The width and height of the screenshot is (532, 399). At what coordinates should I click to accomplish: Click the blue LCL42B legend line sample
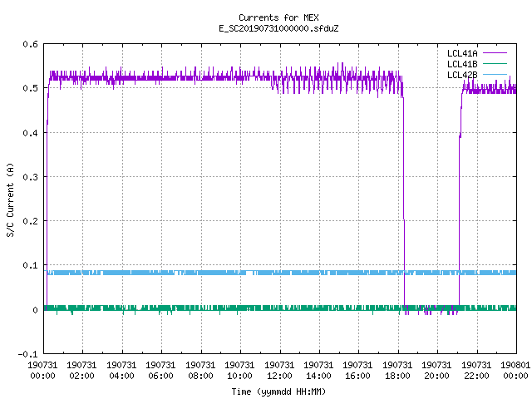coord(495,74)
